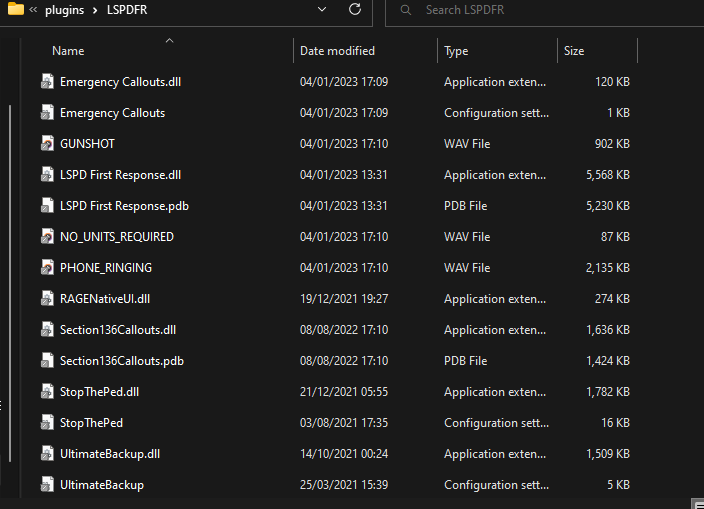Image resolution: width=704 pixels, height=509 pixels.
Task: Expand the address bar history dropdown
Action: point(321,10)
